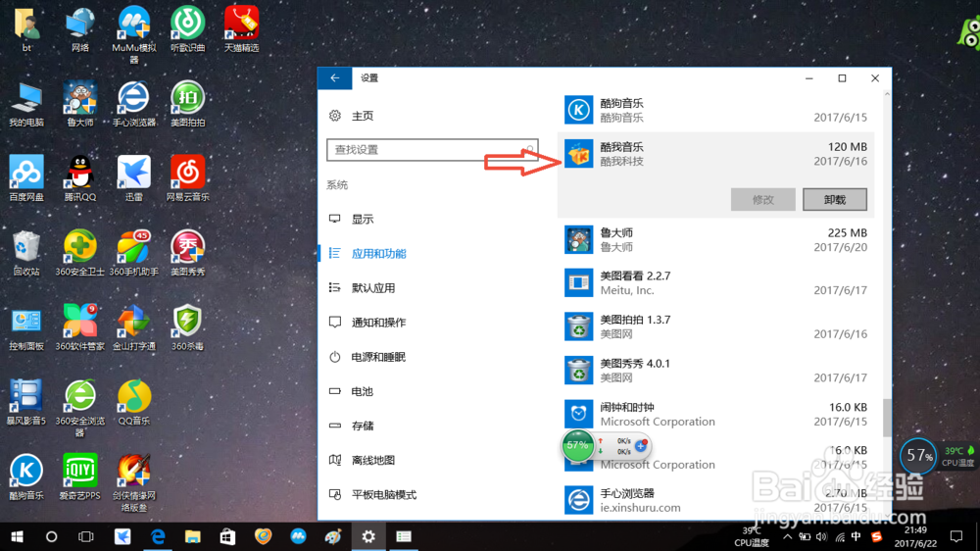Open the 网易云音乐 desktop shortcut
This screenshot has width=980, height=551.
[x=187, y=178]
